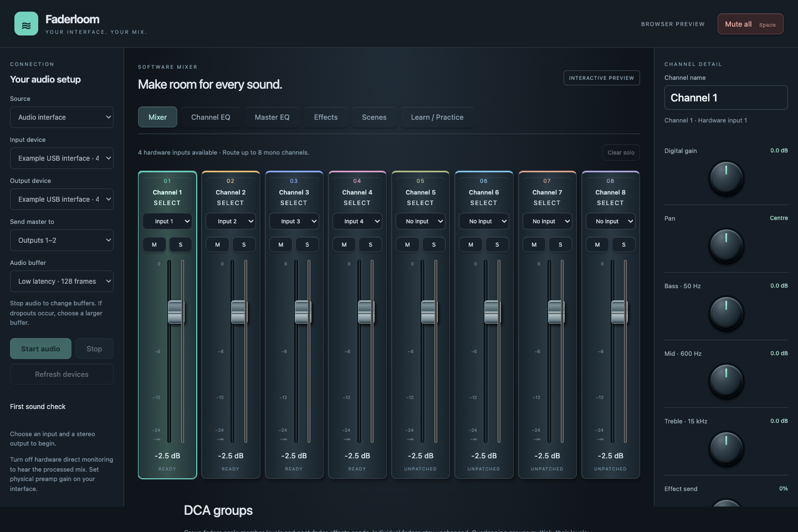
Task: Open the Learn / Practice tab
Action: pyautogui.click(x=437, y=117)
